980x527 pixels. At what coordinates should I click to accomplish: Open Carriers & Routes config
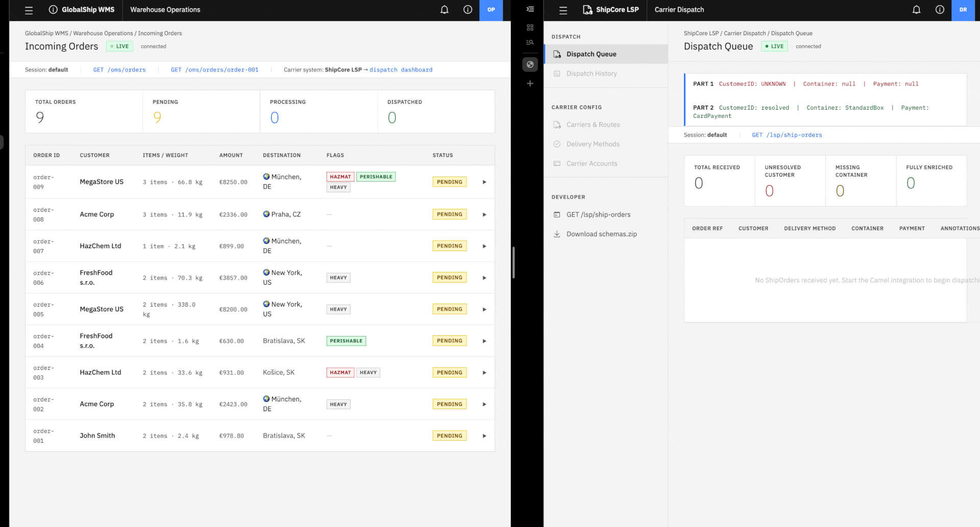tap(606, 124)
